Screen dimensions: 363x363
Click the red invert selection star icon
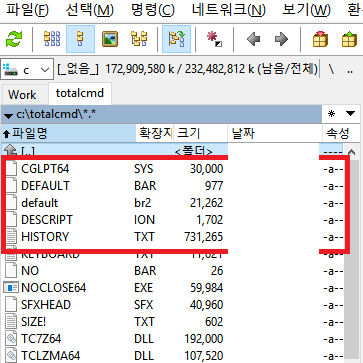[x=214, y=39]
